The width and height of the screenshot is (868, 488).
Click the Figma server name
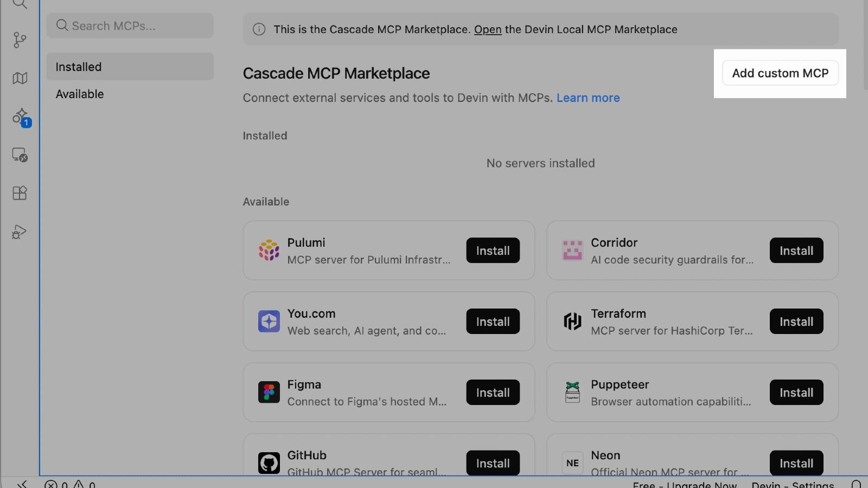pos(304,384)
